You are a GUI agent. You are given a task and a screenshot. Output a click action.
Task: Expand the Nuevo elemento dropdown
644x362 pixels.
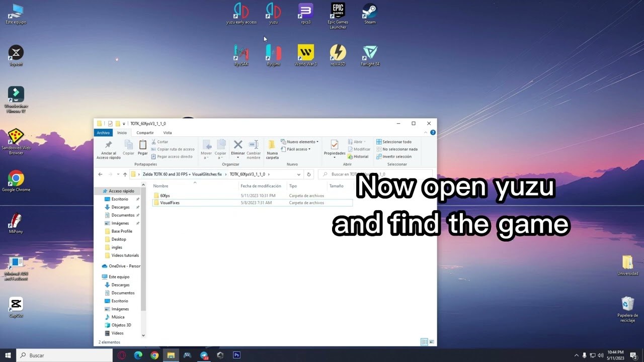click(299, 142)
